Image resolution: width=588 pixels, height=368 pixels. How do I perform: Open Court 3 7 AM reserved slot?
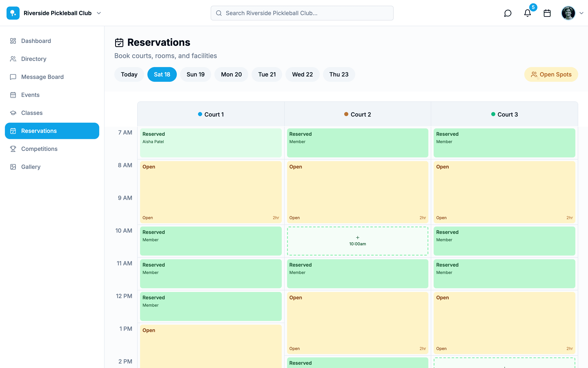pyautogui.click(x=504, y=143)
